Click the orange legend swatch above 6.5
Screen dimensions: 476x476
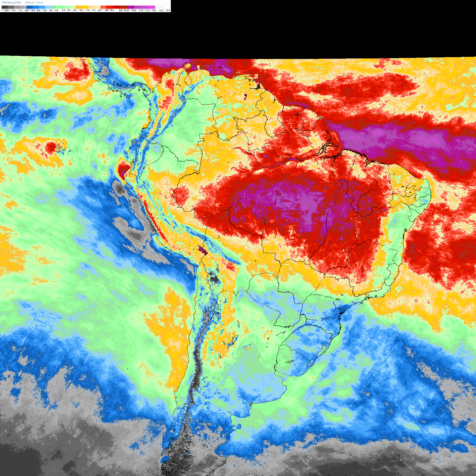(x=79, y=7)
